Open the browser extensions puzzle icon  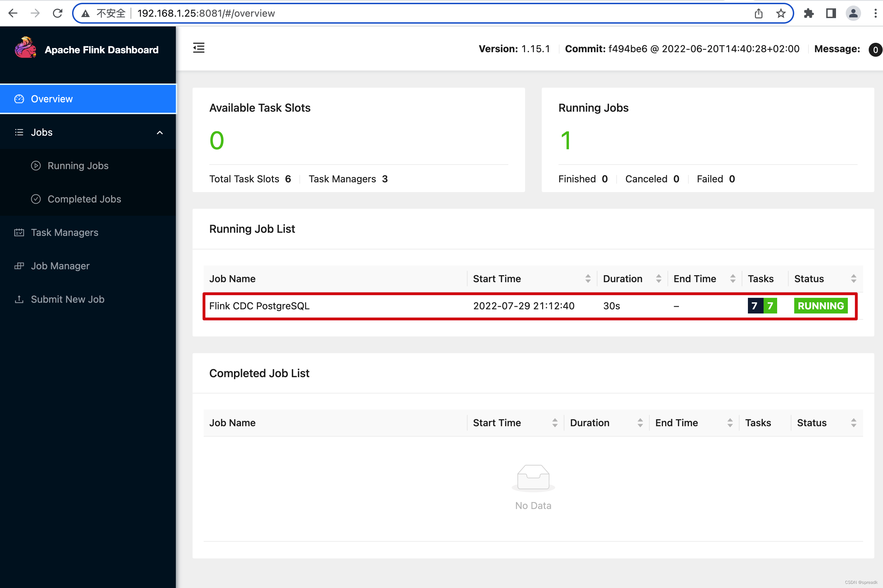click(809, 14)
